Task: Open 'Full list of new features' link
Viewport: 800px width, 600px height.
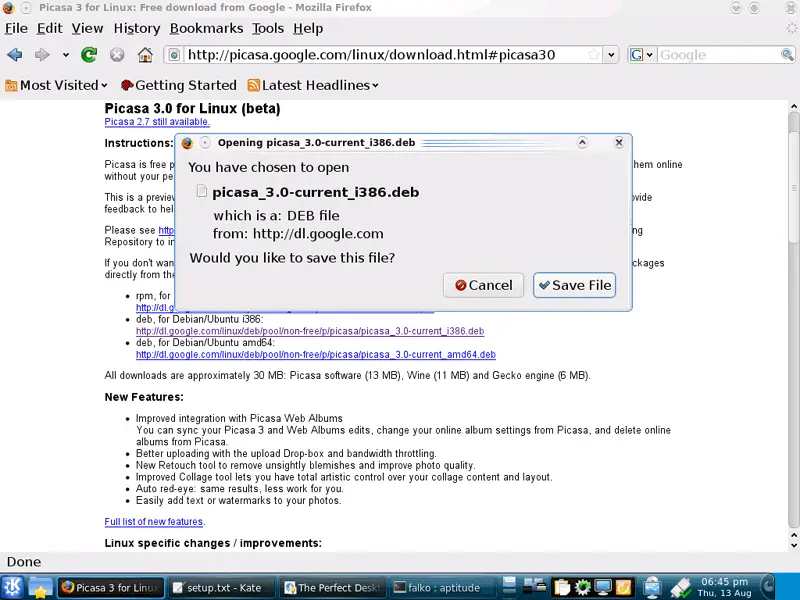Action: click(x=154, y=522)
